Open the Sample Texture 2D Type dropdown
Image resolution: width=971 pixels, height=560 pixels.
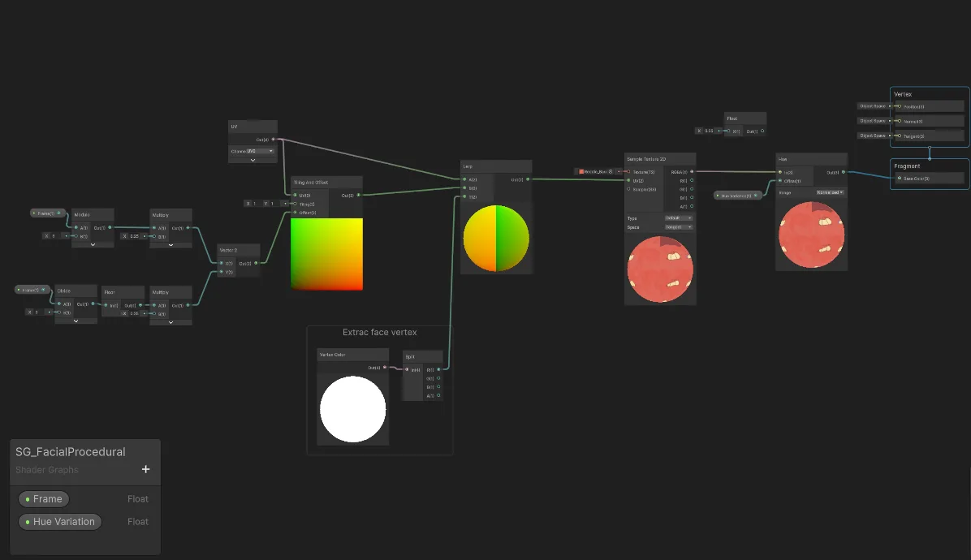click(679, 218)
